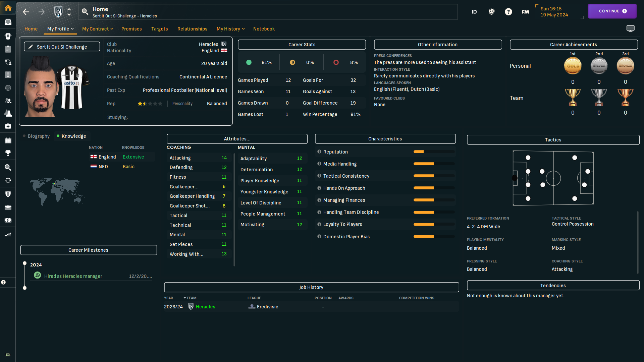644x362 pixels.
Task: Expand the My Profile dropdown tab
Action: [x=60, y=29]
